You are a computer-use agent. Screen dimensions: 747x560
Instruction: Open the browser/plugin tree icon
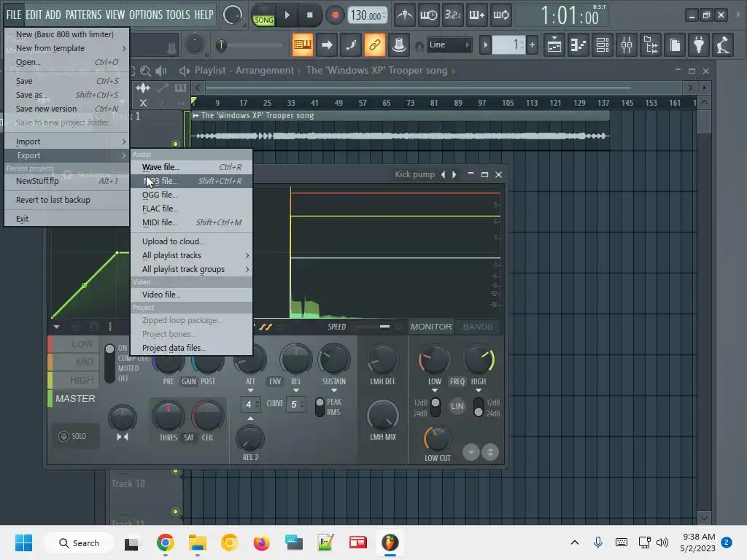click(651, 45)
